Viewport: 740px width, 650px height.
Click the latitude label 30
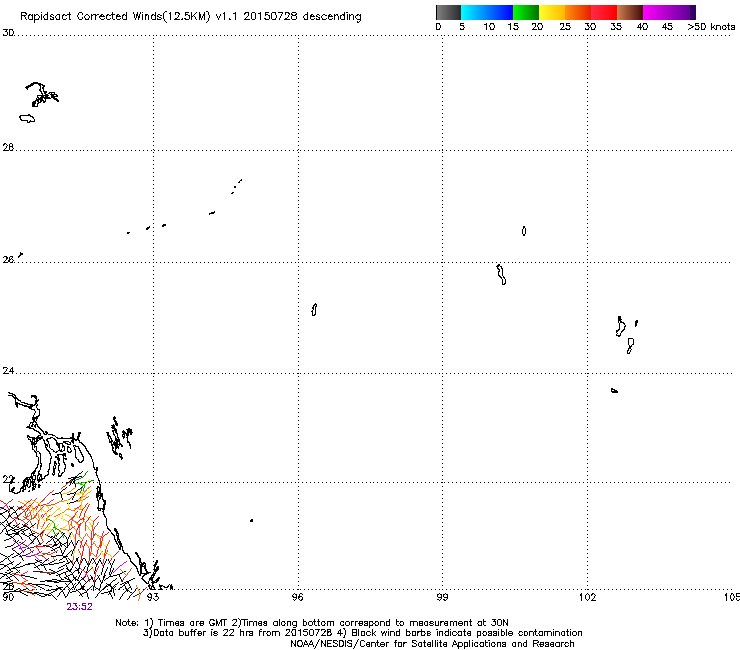pos(8,33)
